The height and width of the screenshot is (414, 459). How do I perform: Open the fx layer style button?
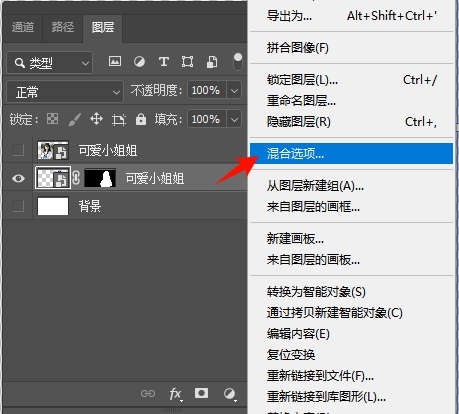pyautogui.click(x=175, y=394)
